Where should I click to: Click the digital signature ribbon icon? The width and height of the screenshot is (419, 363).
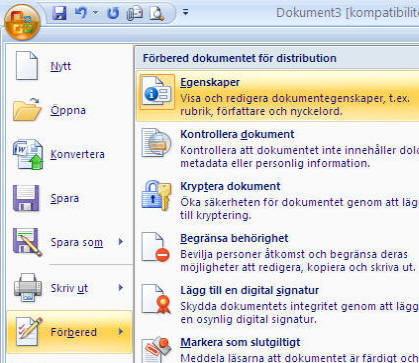pos(156,299)
